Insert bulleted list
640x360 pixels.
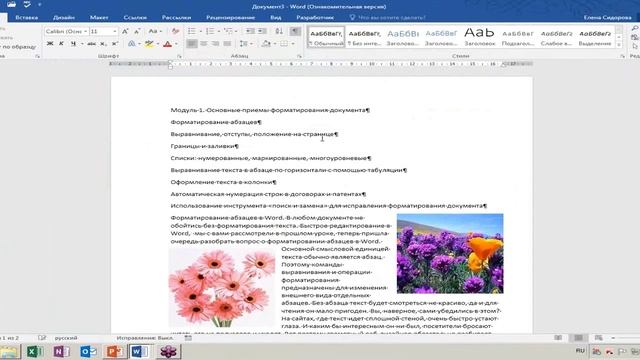191,31
